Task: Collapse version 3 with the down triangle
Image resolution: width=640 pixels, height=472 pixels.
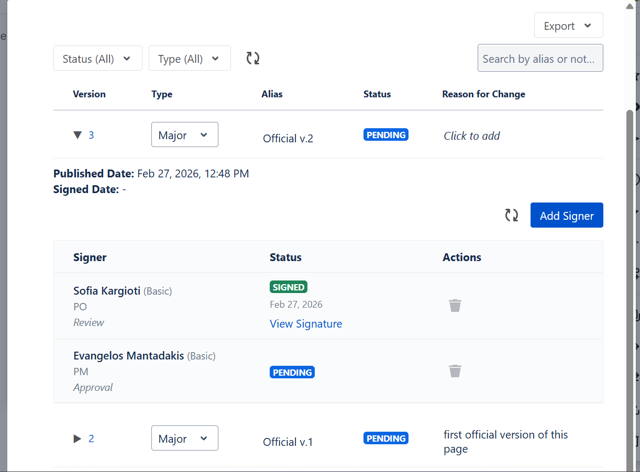Action: point(78,135)
